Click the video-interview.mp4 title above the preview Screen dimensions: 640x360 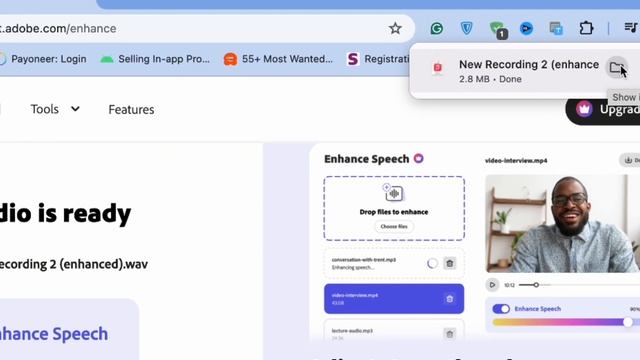[516, 161]
